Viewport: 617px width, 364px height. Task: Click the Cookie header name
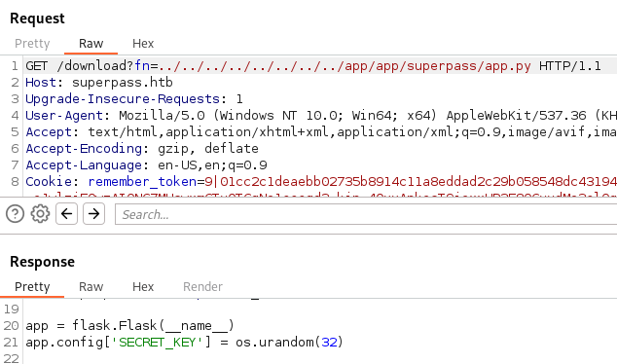tap(49, 181)
